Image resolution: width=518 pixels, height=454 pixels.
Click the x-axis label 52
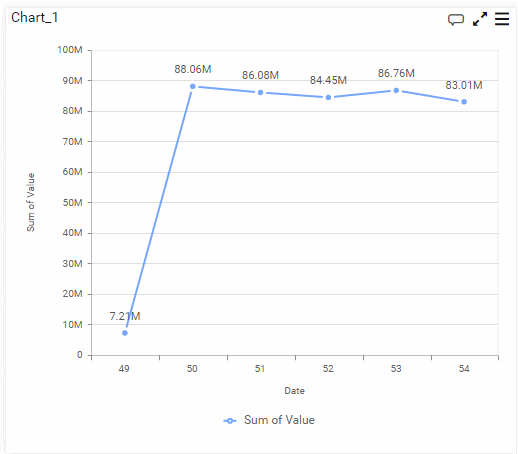(x=328, y=369)
